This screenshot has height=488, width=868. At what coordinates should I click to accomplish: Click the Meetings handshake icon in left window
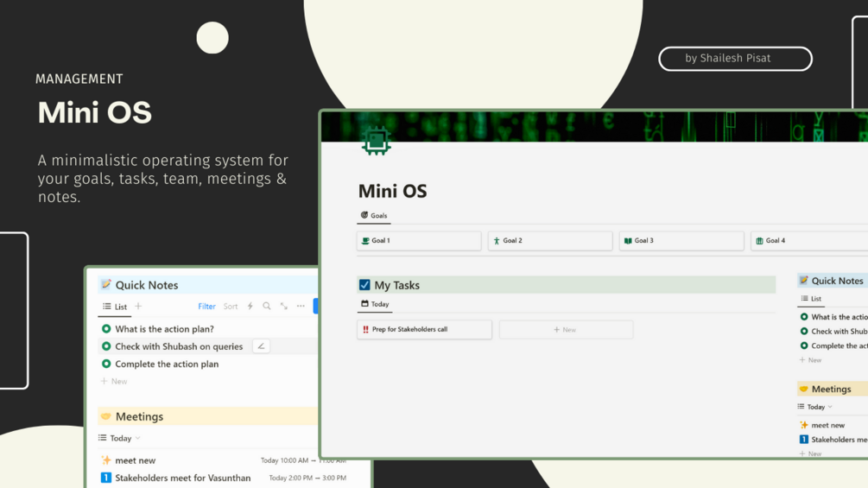pyautogui.click(x=106, y=416)
